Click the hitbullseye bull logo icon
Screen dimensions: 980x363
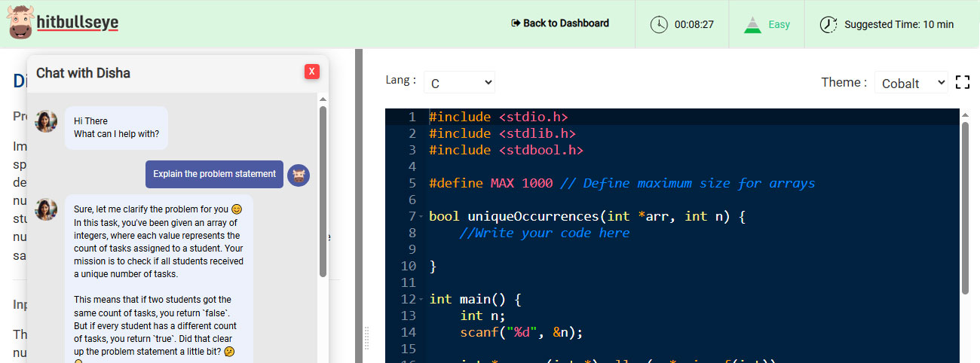(20, 23)
